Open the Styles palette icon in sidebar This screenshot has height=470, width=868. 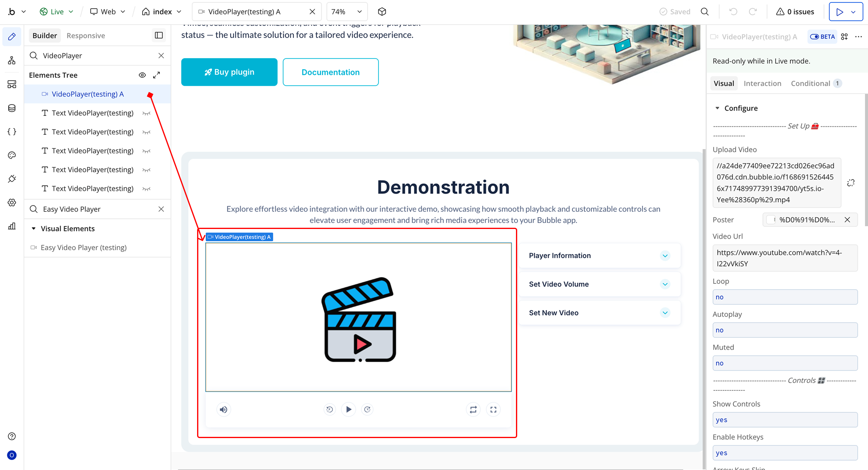12,155
